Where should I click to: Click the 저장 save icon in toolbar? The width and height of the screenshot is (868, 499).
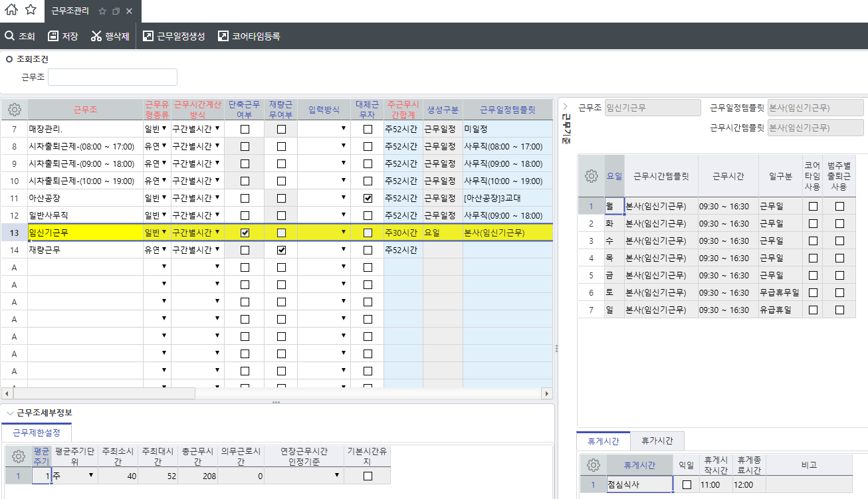53,36
